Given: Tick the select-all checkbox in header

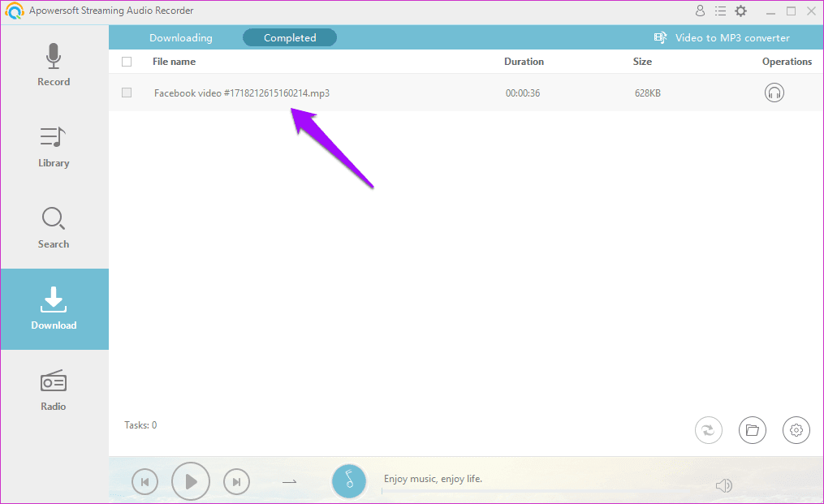Looking at the screenshot, I should [127, 62].
